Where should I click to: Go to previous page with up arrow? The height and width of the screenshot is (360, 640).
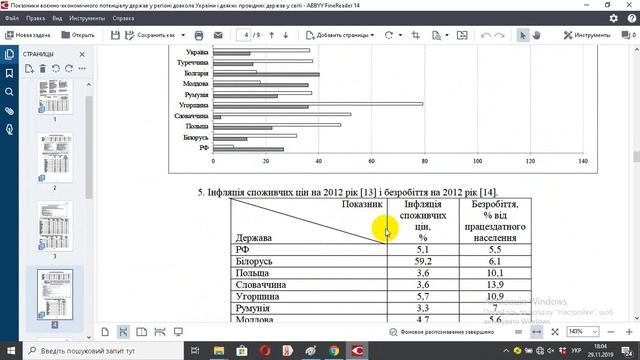coord(271,36)
